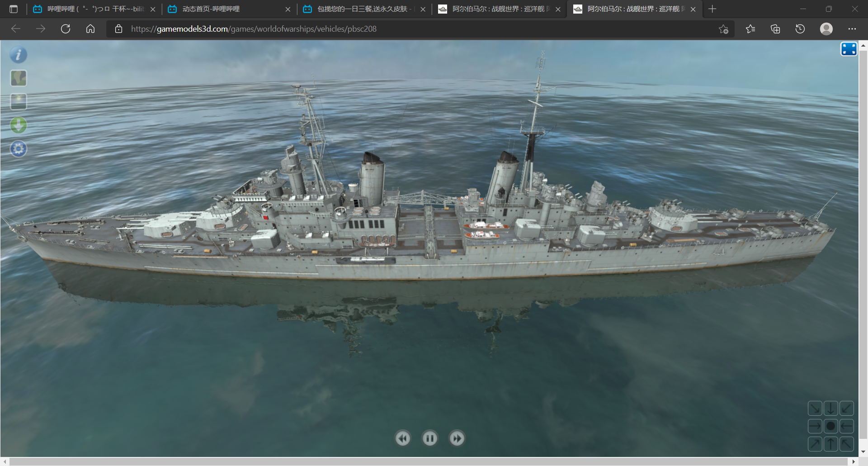The width and height of the screenshot is (868, 466).
Task: Open the model info panel
Action: 19,55
